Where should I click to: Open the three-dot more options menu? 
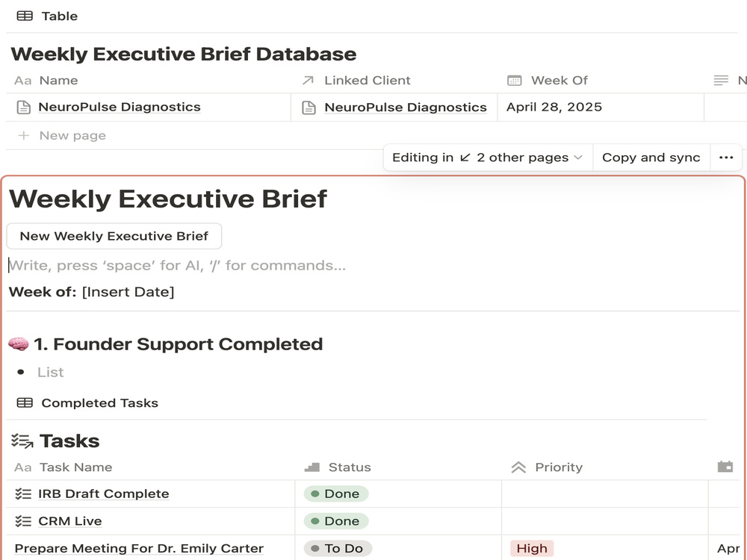point(726,158)
